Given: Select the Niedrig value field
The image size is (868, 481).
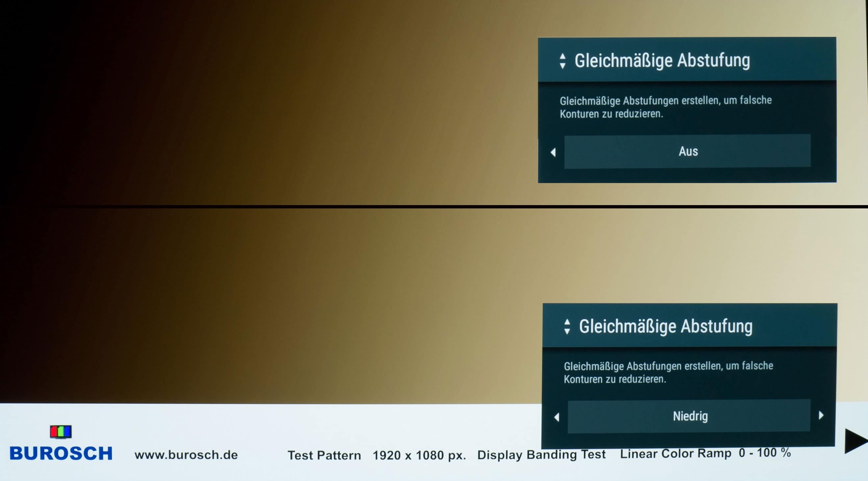Looking at the screenshot, I should (689, 416).
